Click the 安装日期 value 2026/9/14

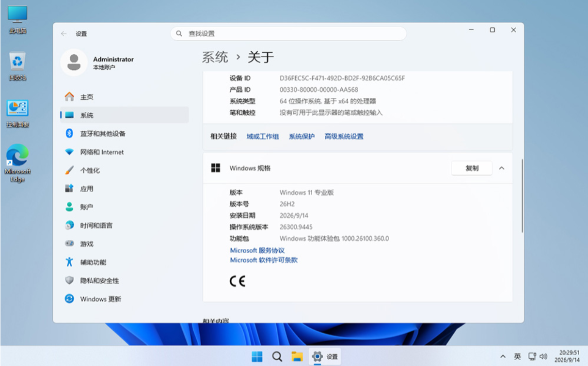pos(294,215)
